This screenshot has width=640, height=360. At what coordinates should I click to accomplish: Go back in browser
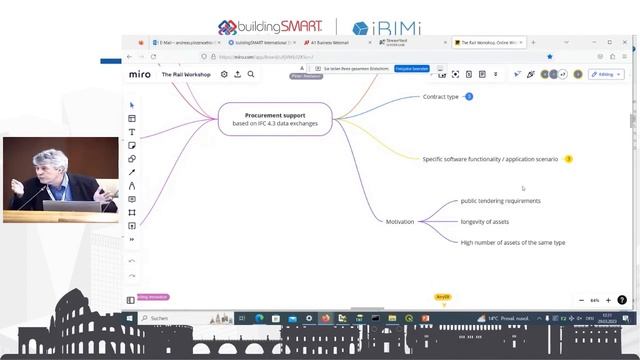point(129,57)
